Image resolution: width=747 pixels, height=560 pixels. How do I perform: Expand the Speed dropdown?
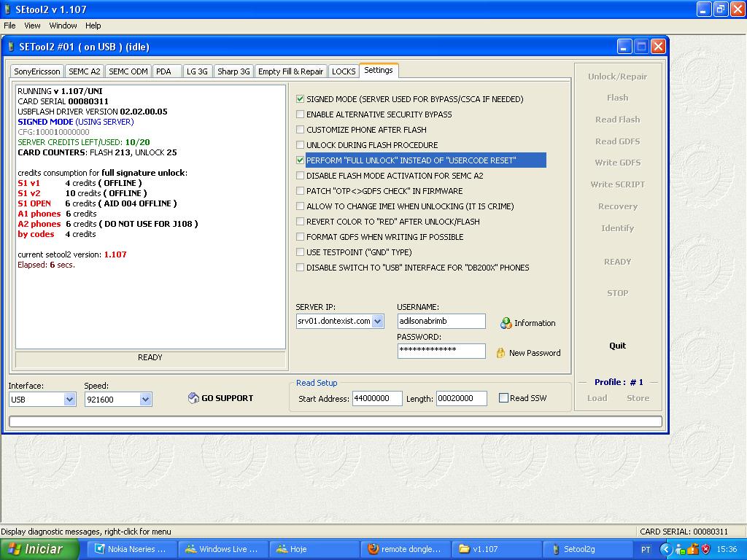(146, 399)
